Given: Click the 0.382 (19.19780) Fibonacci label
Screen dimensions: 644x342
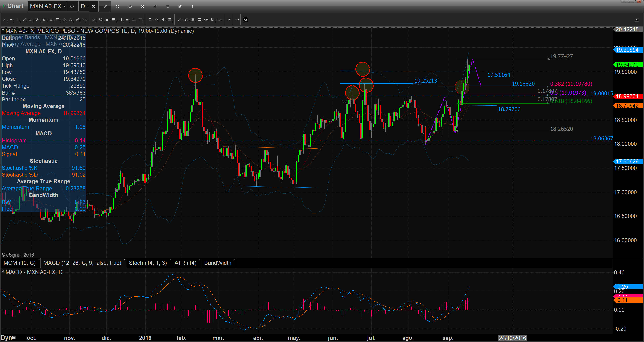Looking at the screenshot, I should click(x=571, y=84).
